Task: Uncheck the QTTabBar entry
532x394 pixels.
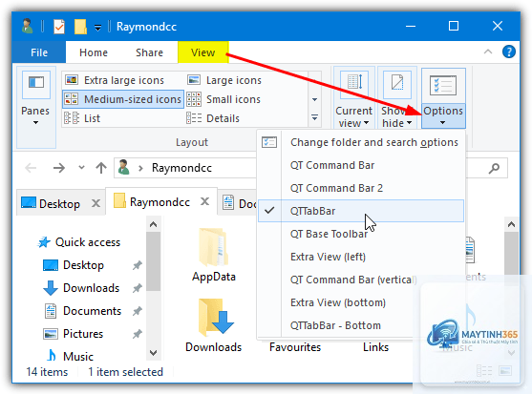Action: [361, 211]
